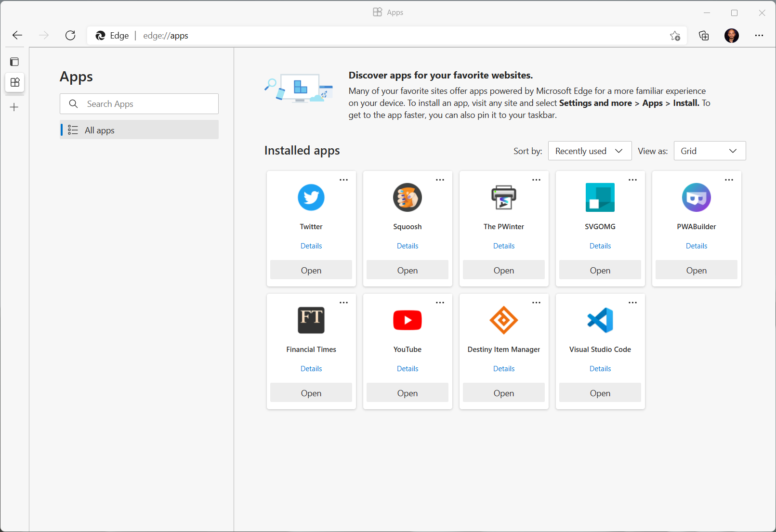Open the Collections icon in toolbar
776x532 pixels.
(x=704, y=36)
